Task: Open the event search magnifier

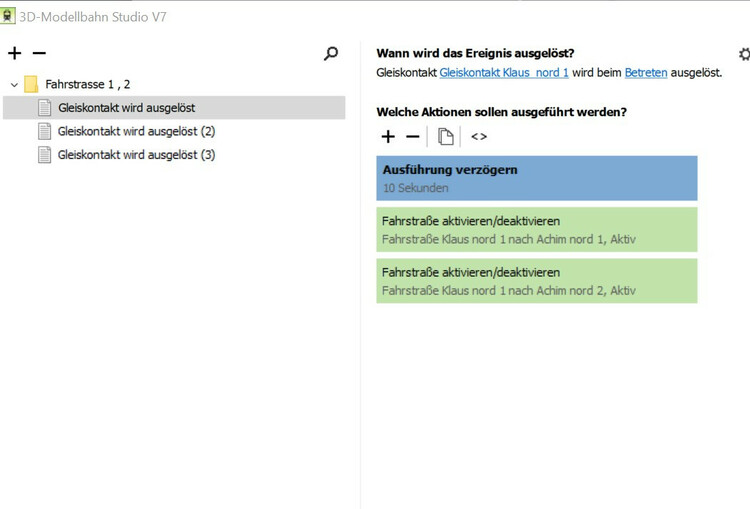Action: (331, 54)
